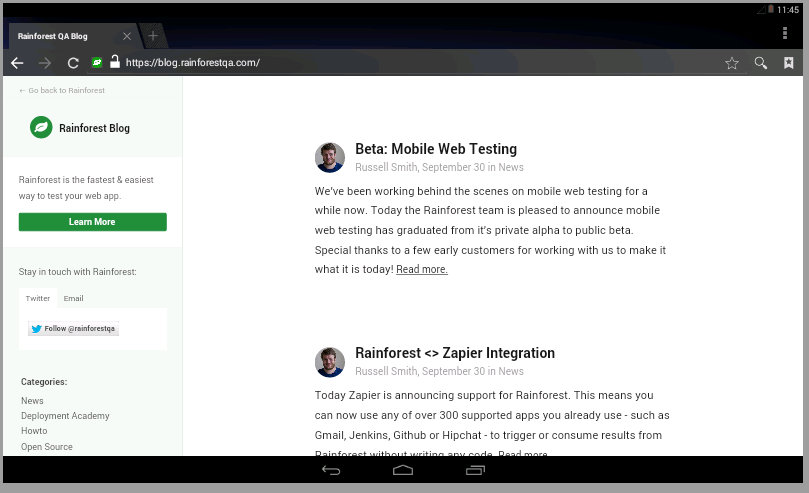Tap the browser forward arrow

click(45, 63)
